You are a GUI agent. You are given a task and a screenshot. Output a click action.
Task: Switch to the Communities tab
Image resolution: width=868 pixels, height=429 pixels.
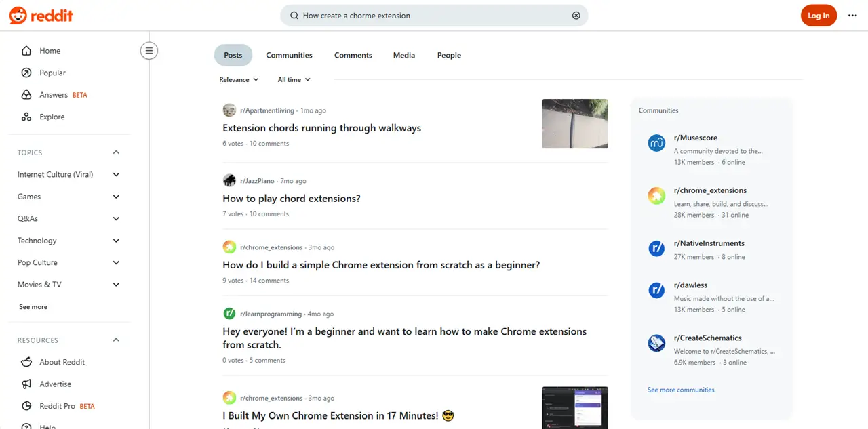click(x=289, y=55)
